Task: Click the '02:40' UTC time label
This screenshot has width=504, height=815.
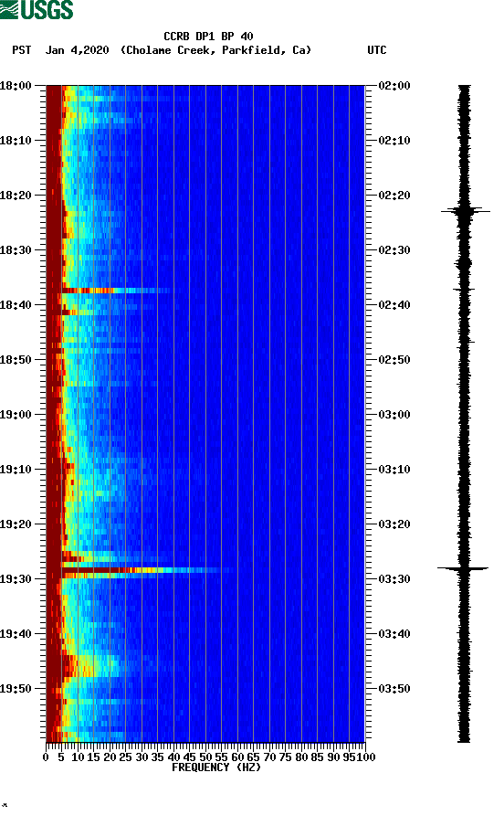Action: 394,304
